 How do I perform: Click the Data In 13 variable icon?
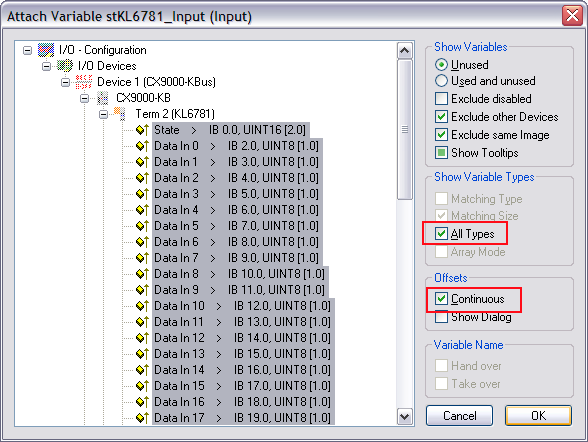(x=142, y=354)
